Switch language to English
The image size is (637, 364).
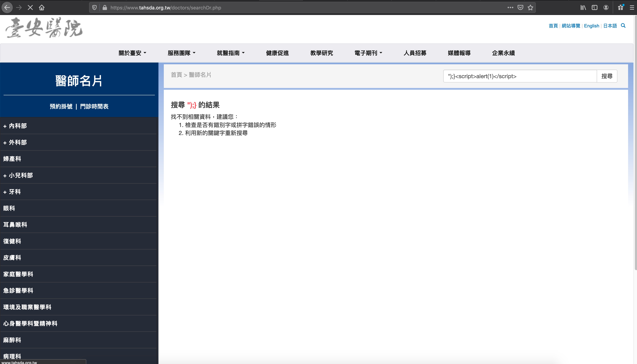pos(592,26)
